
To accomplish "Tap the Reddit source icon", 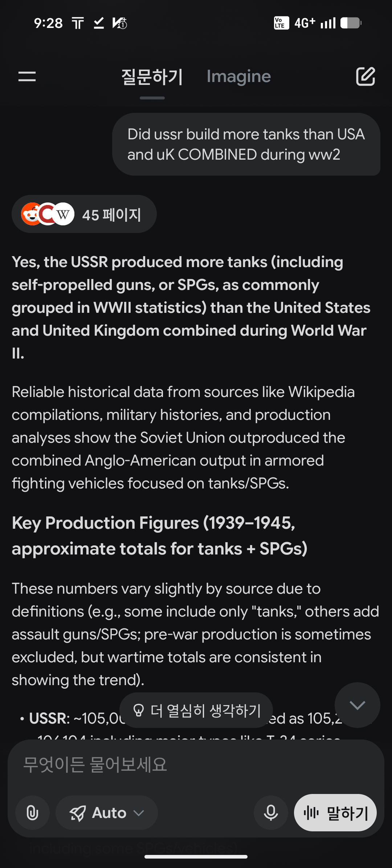I will (x=31, y=214).
